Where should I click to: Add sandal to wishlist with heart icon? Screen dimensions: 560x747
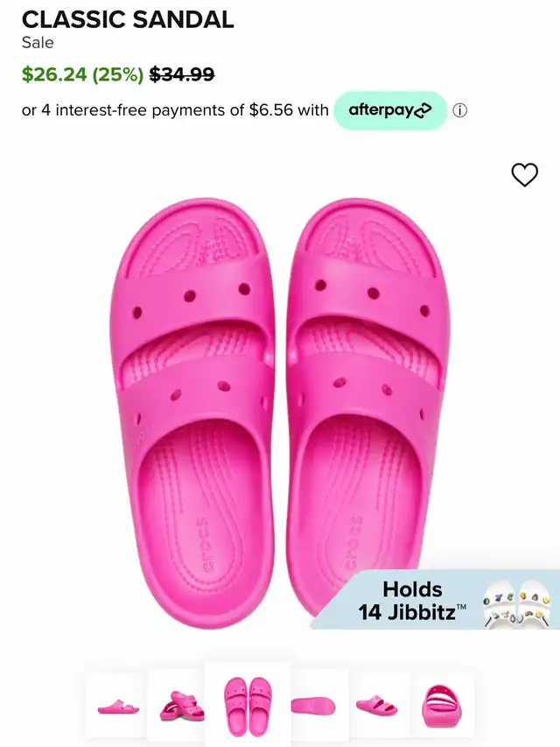(524, 174)
